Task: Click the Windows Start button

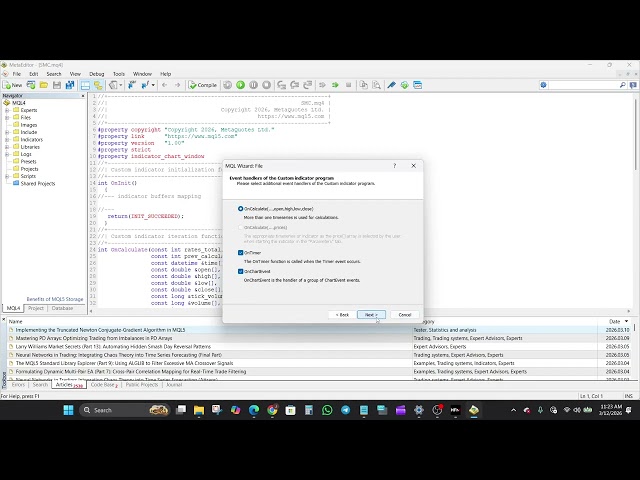Action: 69,410
